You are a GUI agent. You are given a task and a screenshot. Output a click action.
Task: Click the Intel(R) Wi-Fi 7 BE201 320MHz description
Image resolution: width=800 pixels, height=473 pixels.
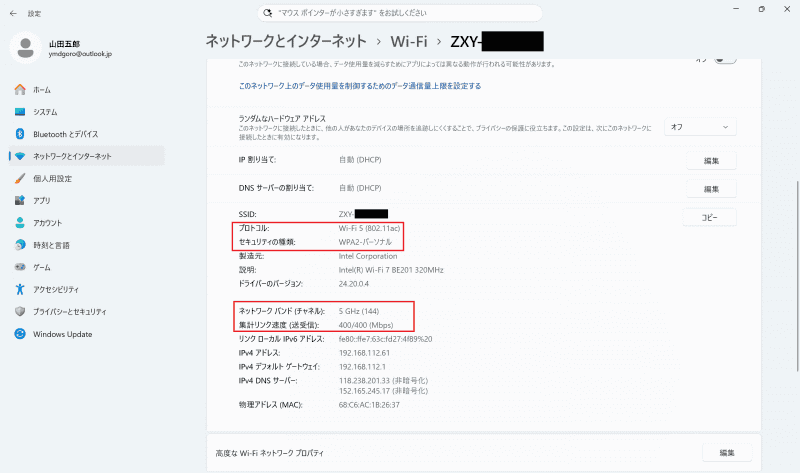pos(391,270)
